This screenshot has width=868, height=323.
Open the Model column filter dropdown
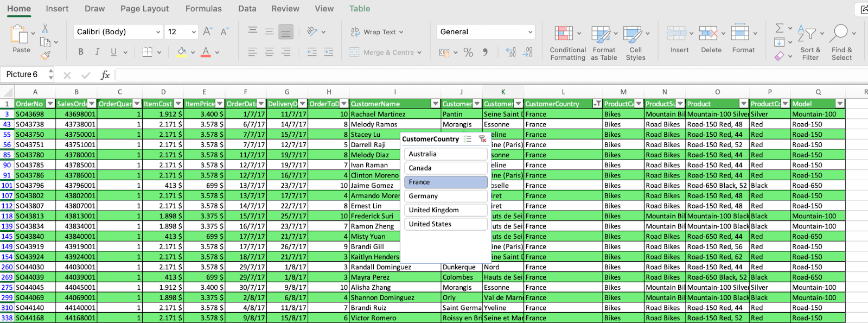point(840,104)
